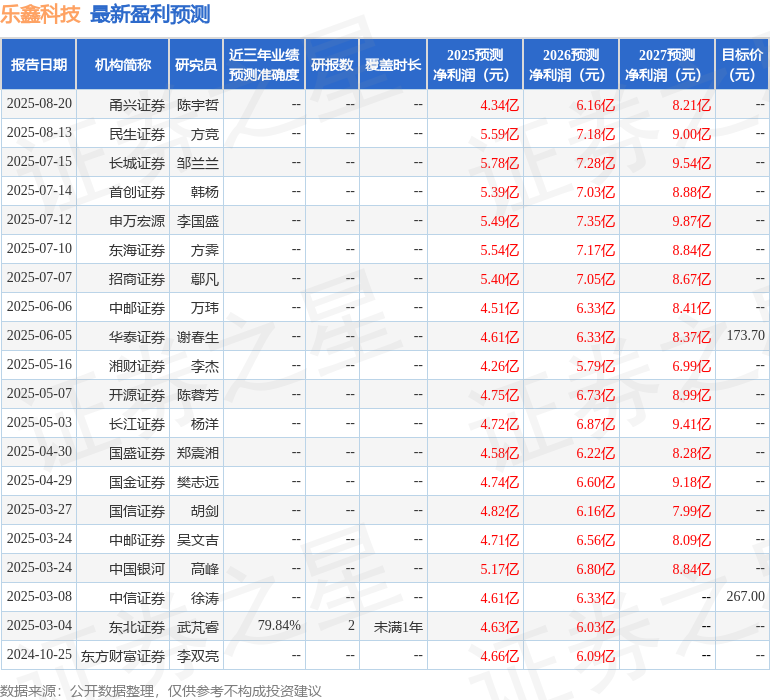Select the 7.17亿 forecast value
This screenshot has width=770, height=700.
click(x=595, y=250)
